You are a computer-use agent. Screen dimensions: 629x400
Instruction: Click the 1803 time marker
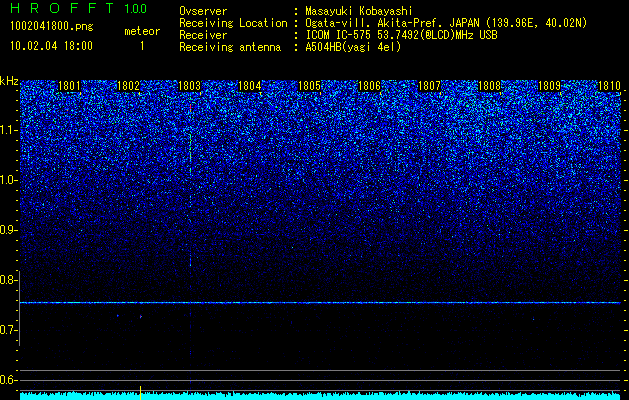(x=189, y=86)
